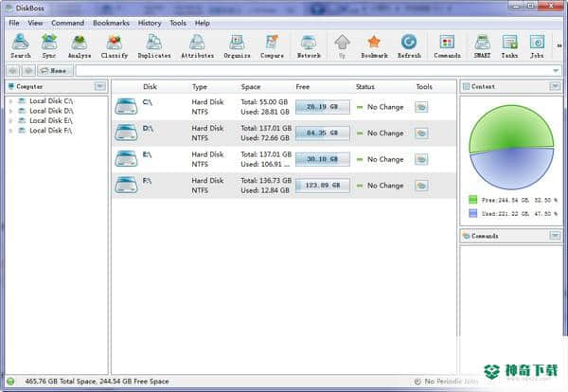Open tools button for D:\ row
The height and width of the screenshot is (392, 568).
point(421,133)
